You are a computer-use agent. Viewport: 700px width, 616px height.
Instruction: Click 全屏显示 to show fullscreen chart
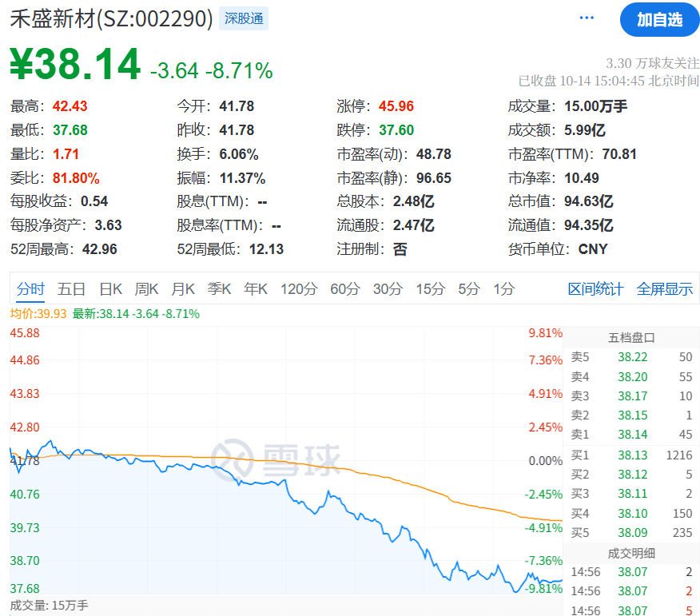click(x=664, y=289)
